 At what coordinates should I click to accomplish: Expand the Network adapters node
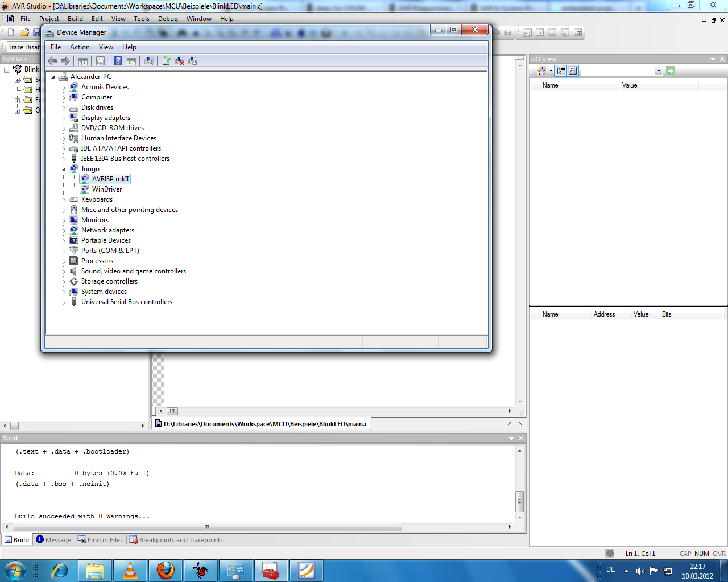coord(64,231)
